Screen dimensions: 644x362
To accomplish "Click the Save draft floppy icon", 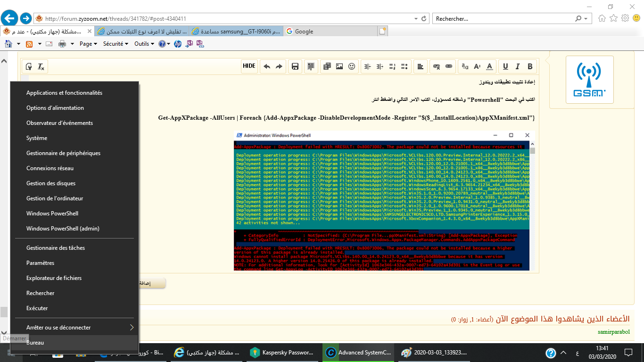I will click(295, 66).
